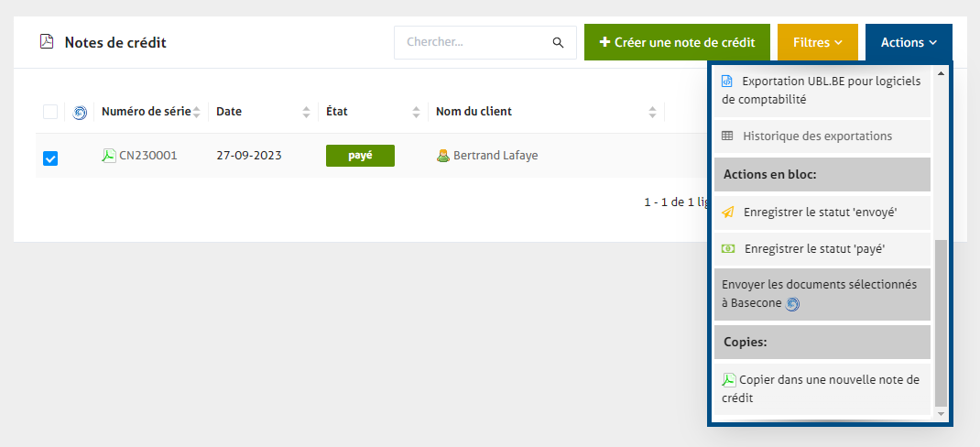Image resolution: width=980 pixels, height=447 pixels.
Task: Click Créer une note de crédit button
Action: [677, 42]
